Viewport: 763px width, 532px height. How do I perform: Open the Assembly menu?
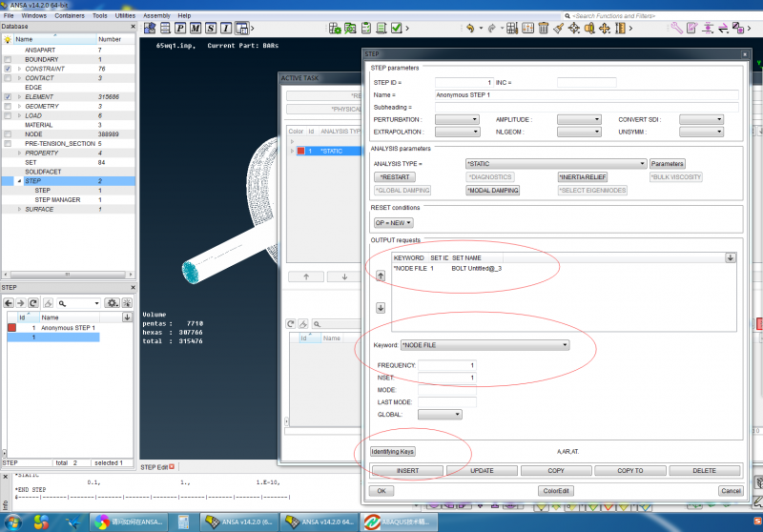156,16
